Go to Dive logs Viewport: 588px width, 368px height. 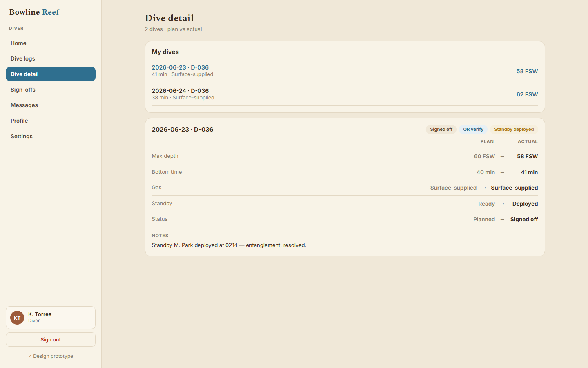point(51,58)
